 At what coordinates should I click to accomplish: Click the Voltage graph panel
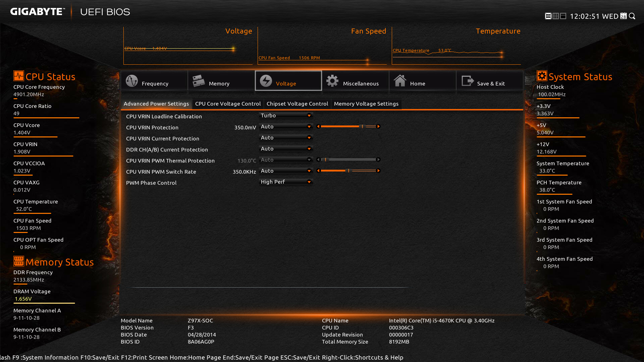(x=188, y=46)
